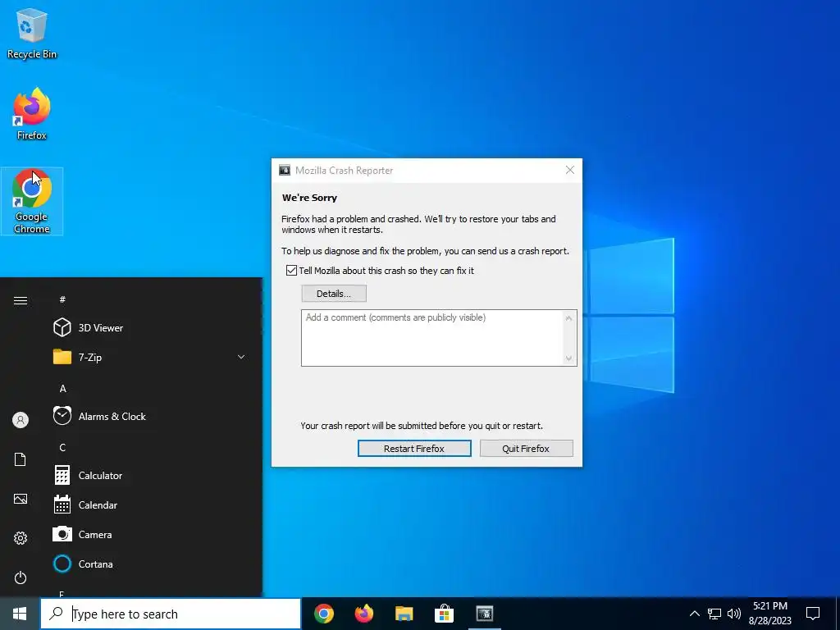This screenshot has width=840, height=630.
Task: Expand the Start menu hamburger navigation
Action: pyautogui.click(x=21, y=300)
